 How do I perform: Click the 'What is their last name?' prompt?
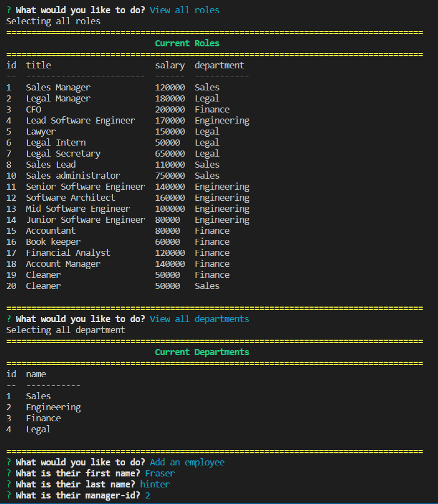pyautogui.click(x=76, y=484)
